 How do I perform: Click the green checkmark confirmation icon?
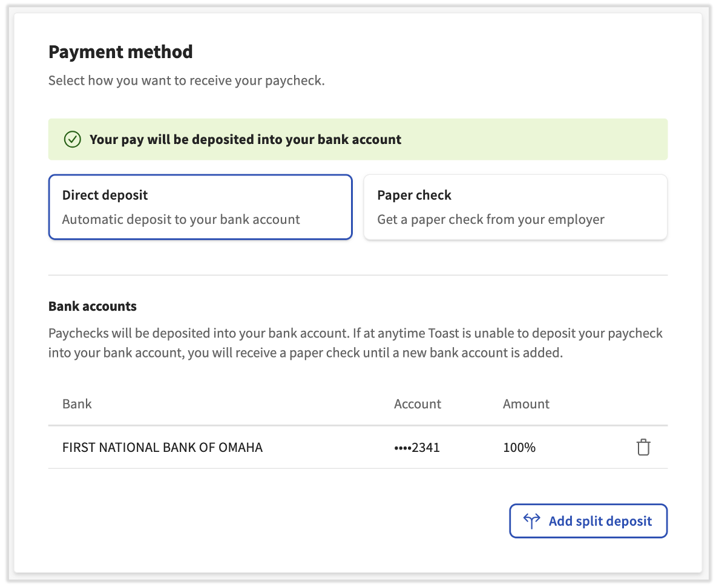pyautogui.click(x=72, y=139)
